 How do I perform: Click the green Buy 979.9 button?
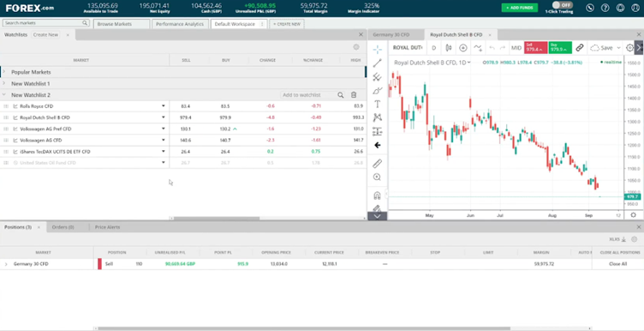click(x=560, y=48)
